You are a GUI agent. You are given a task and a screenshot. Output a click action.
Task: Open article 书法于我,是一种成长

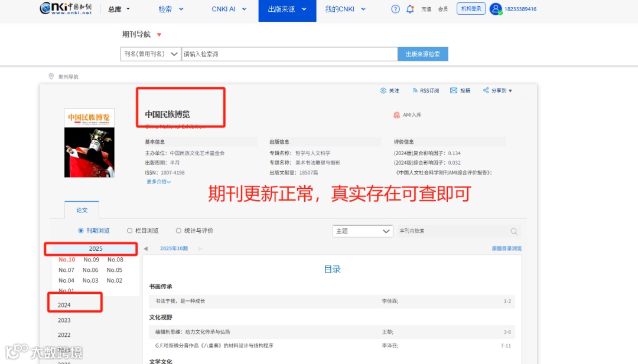point(180,301)
